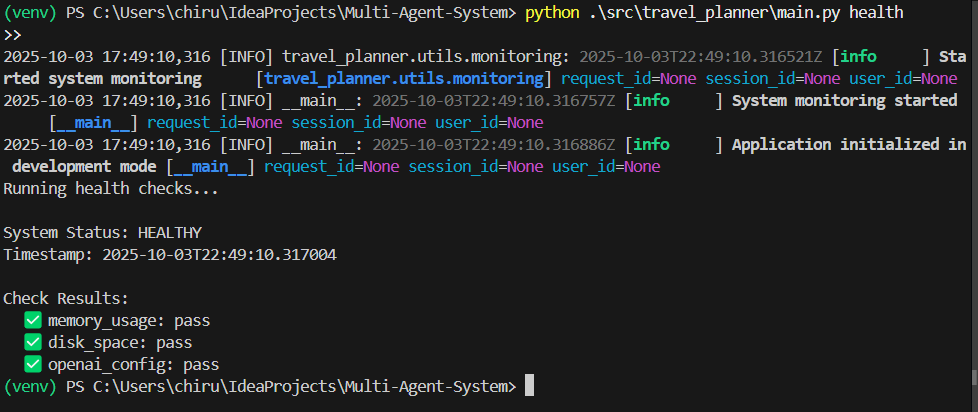Click the terminal scrollbar thumb on the right edge

(973, 378)
